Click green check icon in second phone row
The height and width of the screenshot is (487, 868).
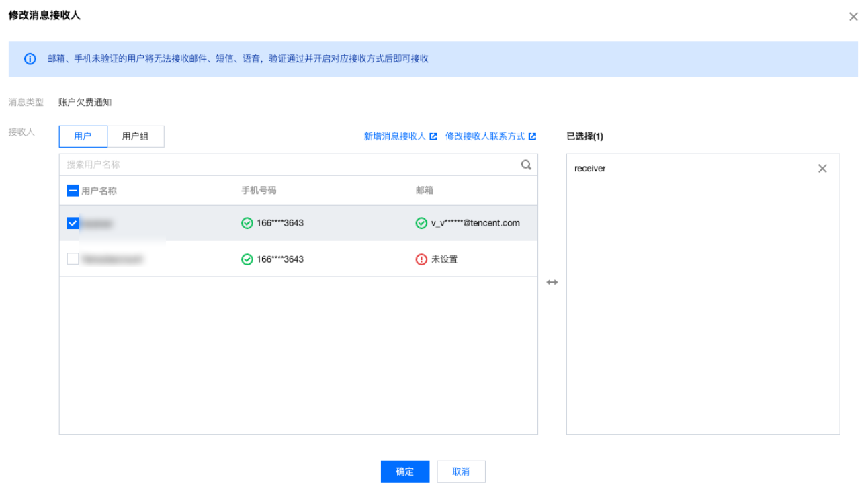[x=247, y=259]
